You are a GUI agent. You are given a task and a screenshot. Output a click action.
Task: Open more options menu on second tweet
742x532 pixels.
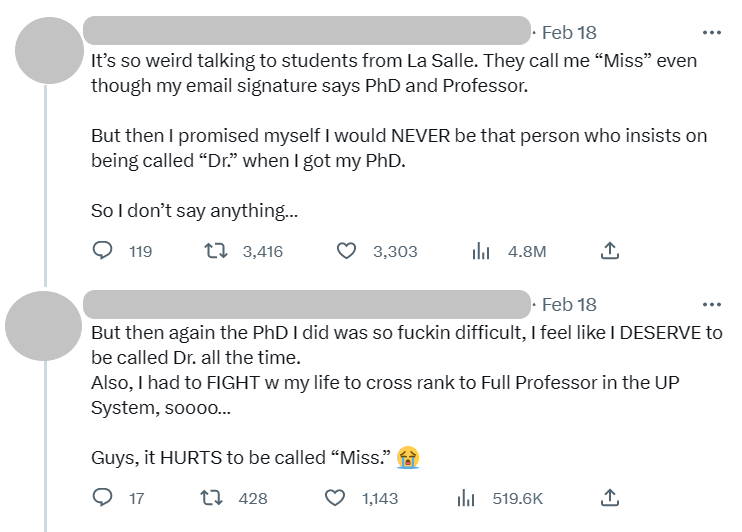point(712,304)
